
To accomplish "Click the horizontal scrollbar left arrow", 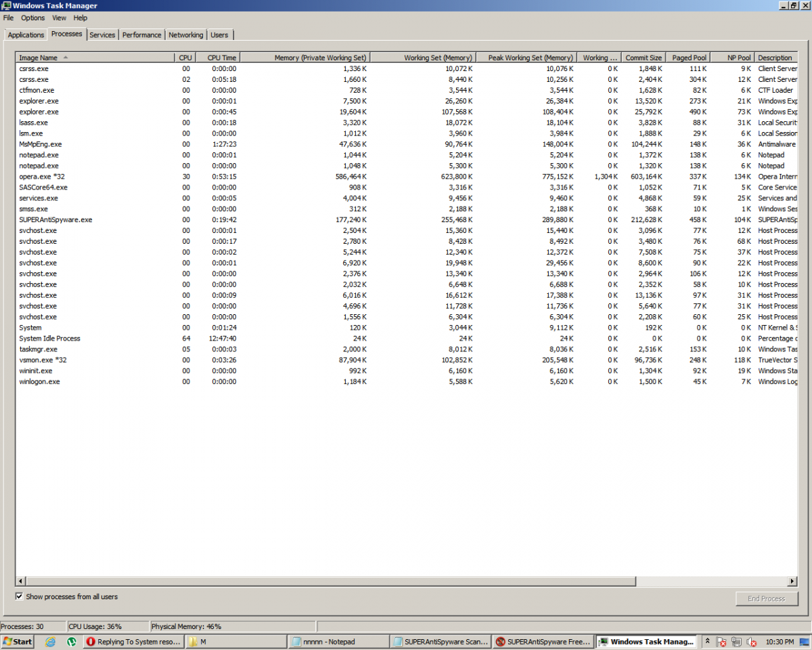I will tap(21, 581).
